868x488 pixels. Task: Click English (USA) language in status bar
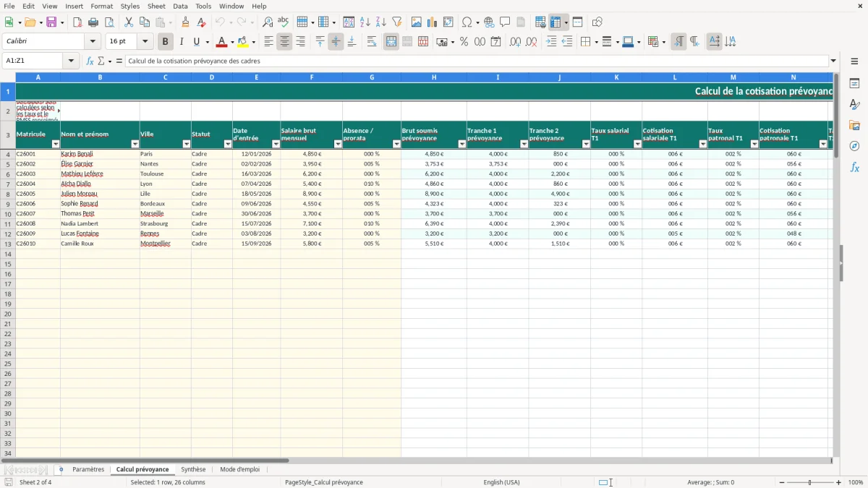coord(501,482)
